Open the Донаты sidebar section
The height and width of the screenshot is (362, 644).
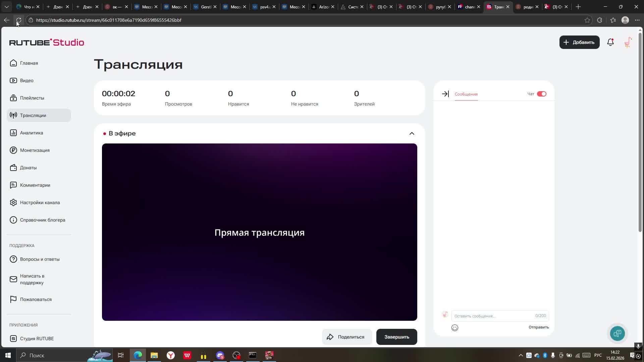coord(28,168)
